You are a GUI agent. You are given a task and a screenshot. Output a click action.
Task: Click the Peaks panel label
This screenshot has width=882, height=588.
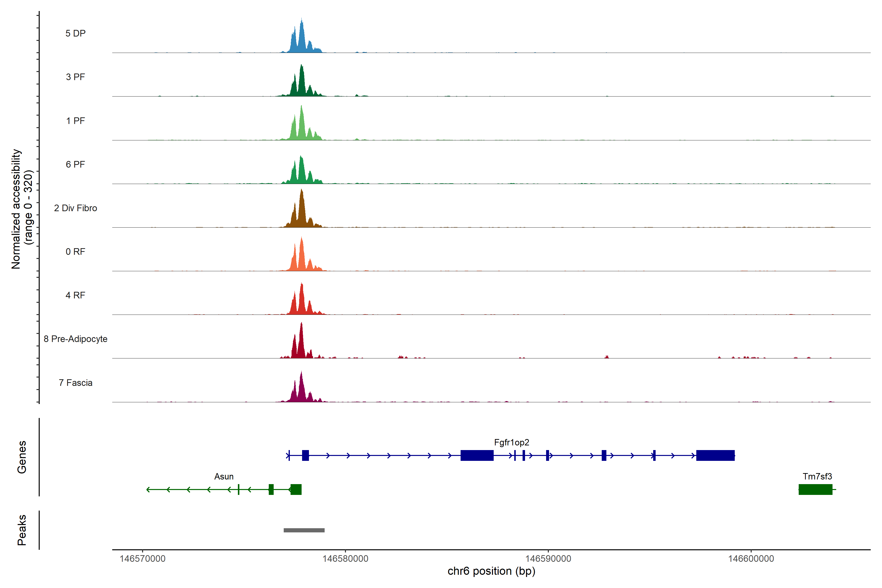coord(22,530)
